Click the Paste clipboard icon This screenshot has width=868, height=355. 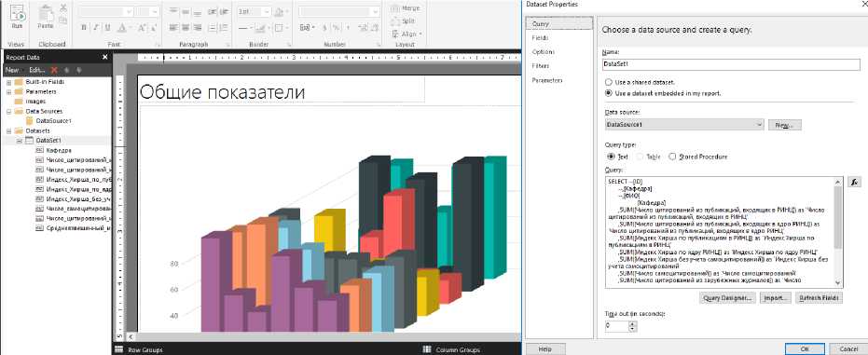click(x=46, y=14)
